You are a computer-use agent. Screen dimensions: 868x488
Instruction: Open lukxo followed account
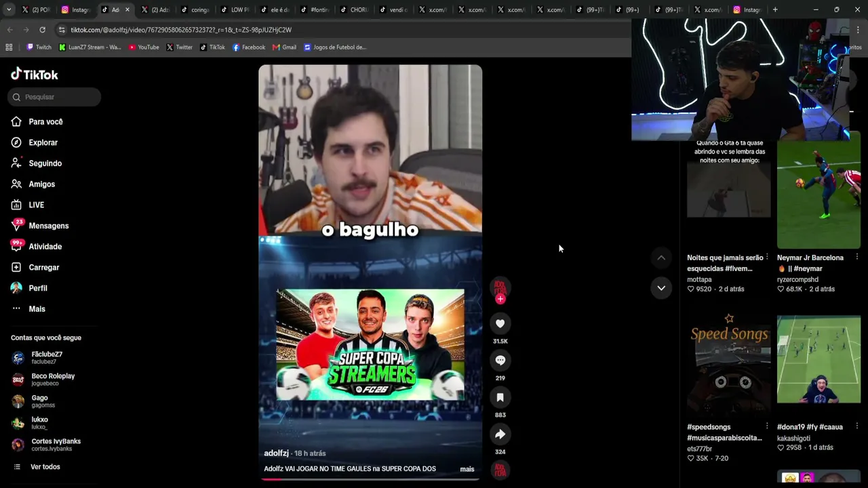click(39, 423)
